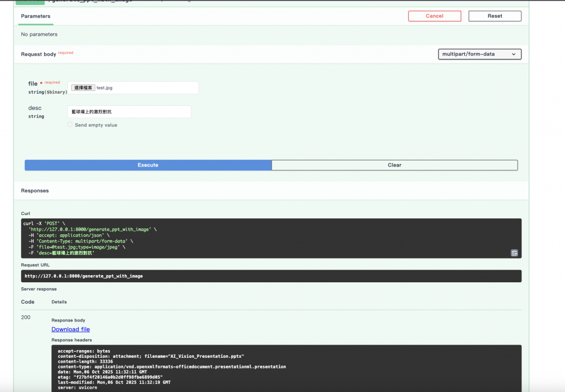Click the Cancel button
565x392 pixels.
(434, 16)
